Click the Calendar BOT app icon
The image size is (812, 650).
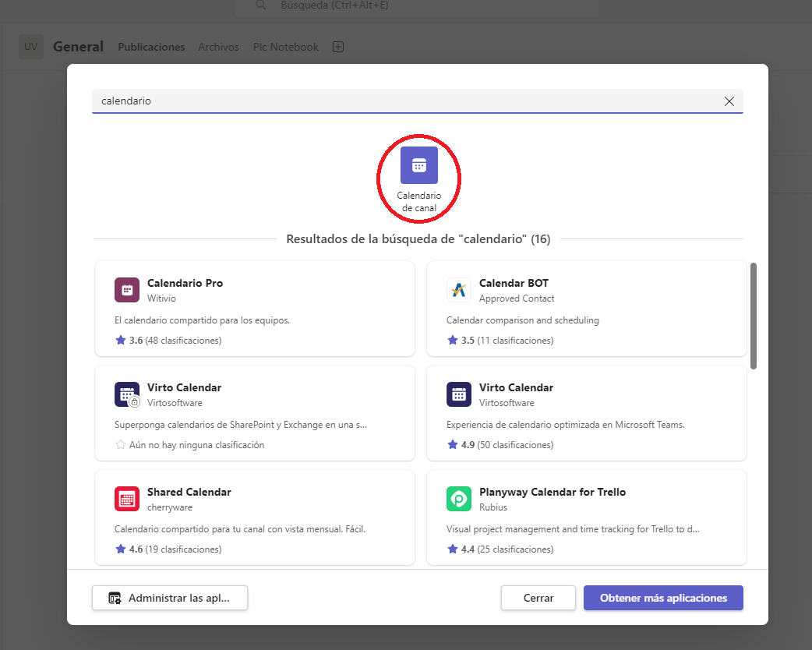pos(459,290)
